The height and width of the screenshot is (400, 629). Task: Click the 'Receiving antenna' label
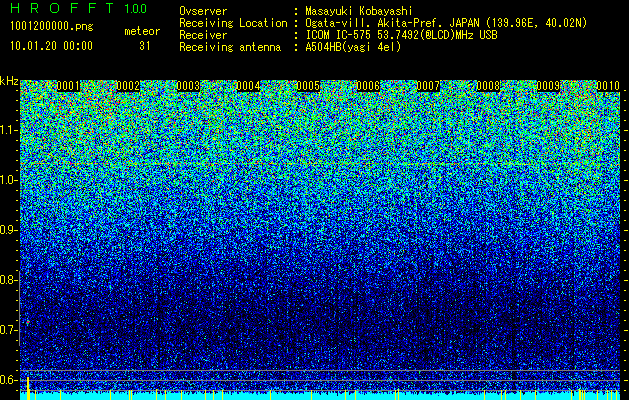click(230, 47)
